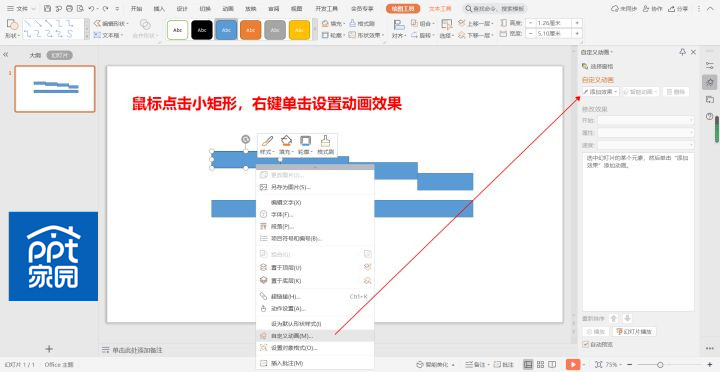720x372 pixels.
Task: Select the orange Abc shape style swatch
Action: click(x=250, y=30)
